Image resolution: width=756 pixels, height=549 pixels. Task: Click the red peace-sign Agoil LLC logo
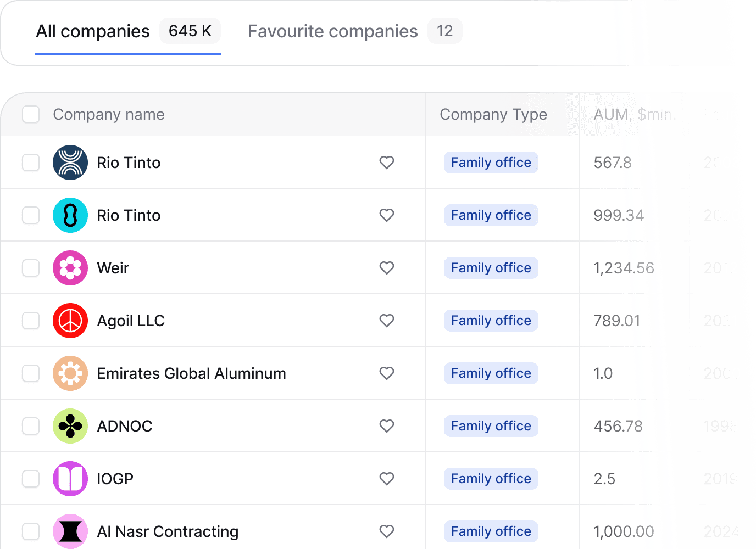pos(70,321)
